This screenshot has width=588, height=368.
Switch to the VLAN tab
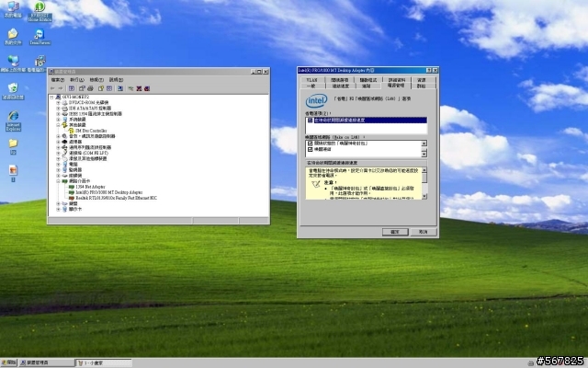[x=311, y=80]
